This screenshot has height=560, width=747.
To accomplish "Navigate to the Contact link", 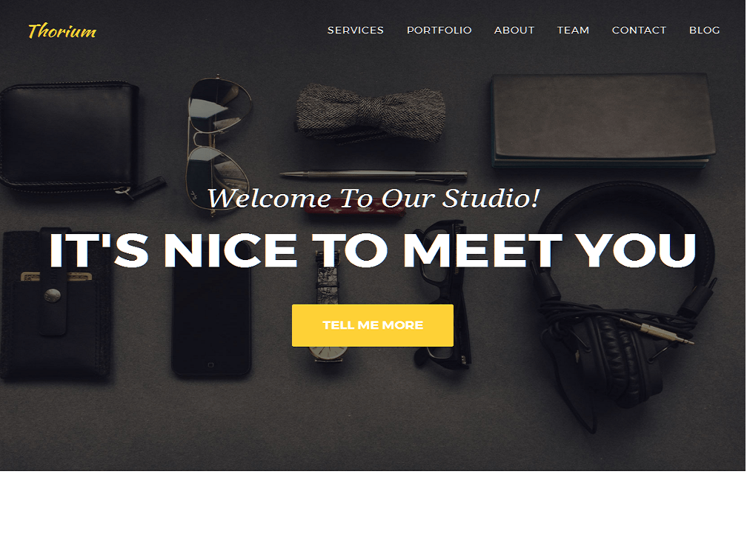I will coord(639,30).
